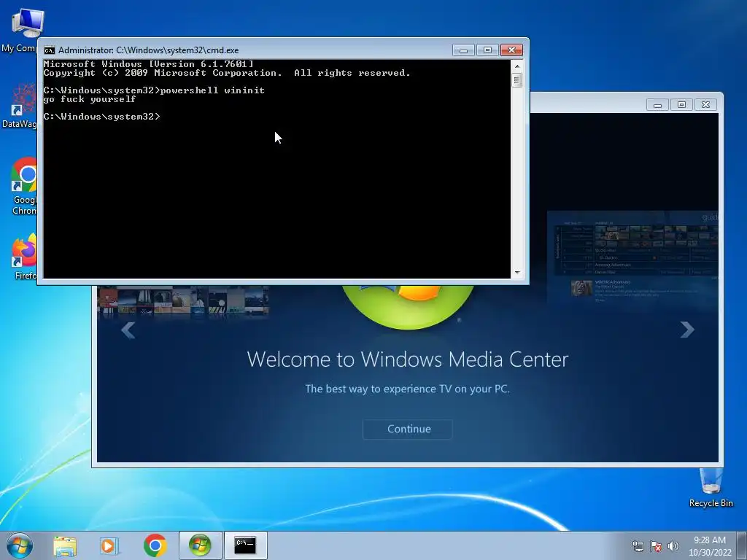The height and width of the screenshot is (560, 747).
Task: Click the Show desktop strip on the taskbar
Action: pos(742,545)
